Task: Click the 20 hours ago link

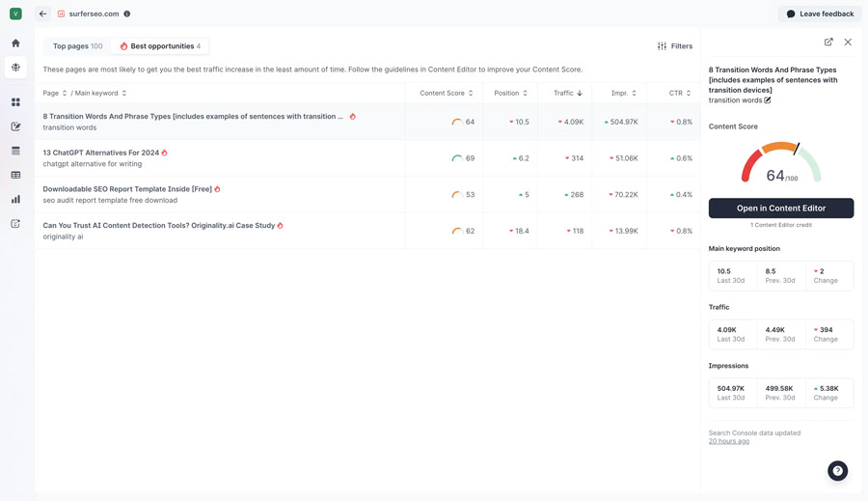Action: [728, 441]
